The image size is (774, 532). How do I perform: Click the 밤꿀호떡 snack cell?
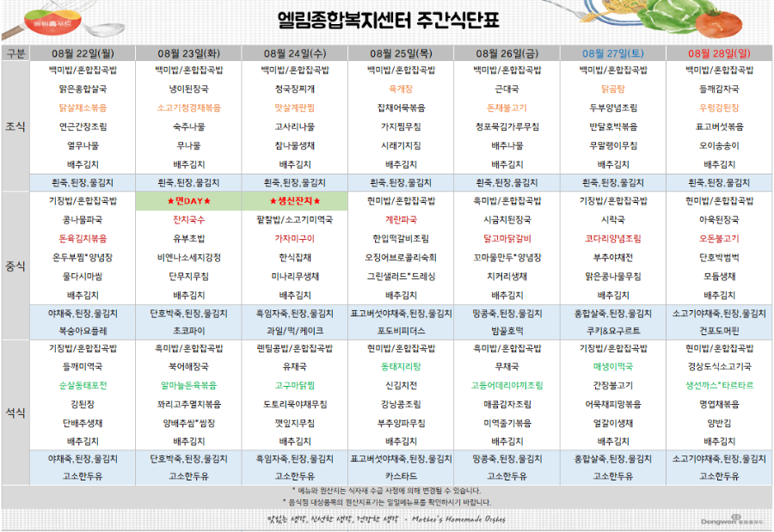[x=507, y=331]
